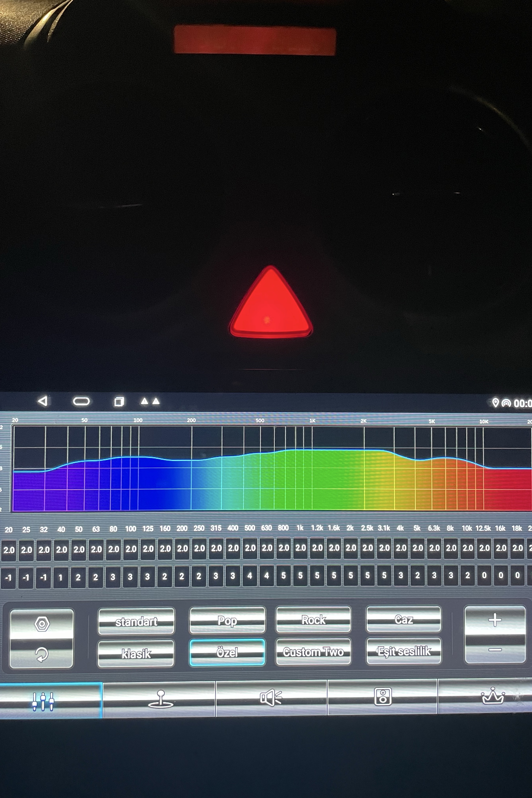
Task: Tap the "100" frequency band label below the graph
Action: pos(131,529)
